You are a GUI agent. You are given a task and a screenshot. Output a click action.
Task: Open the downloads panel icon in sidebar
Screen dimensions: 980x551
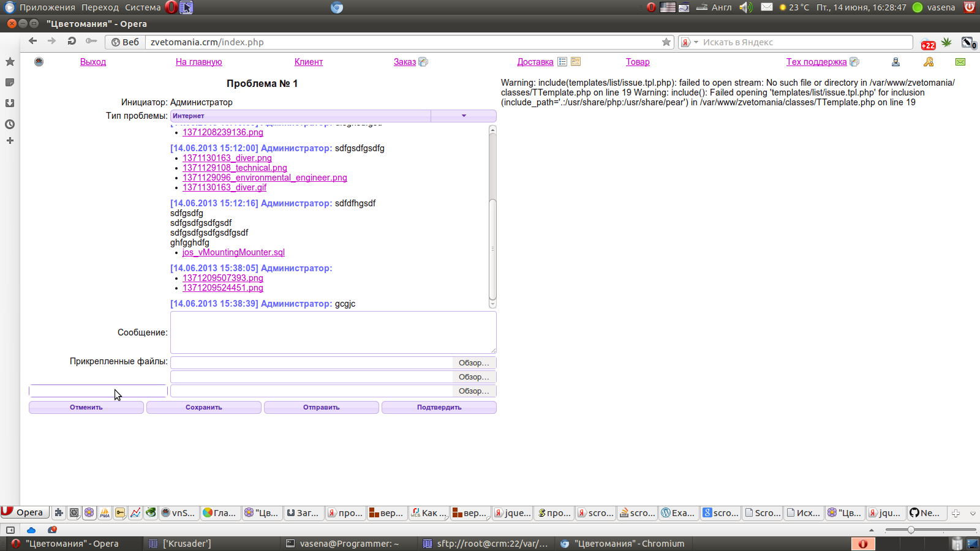10,103
